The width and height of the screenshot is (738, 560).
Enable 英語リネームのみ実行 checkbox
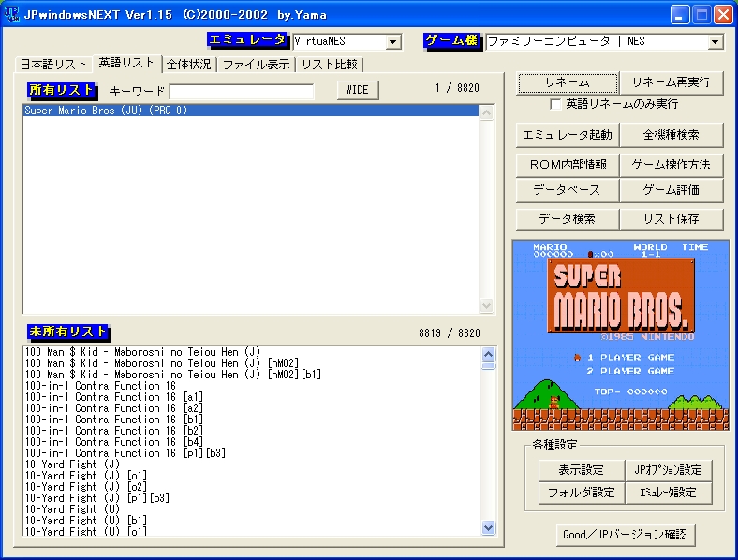click(555, 104)
